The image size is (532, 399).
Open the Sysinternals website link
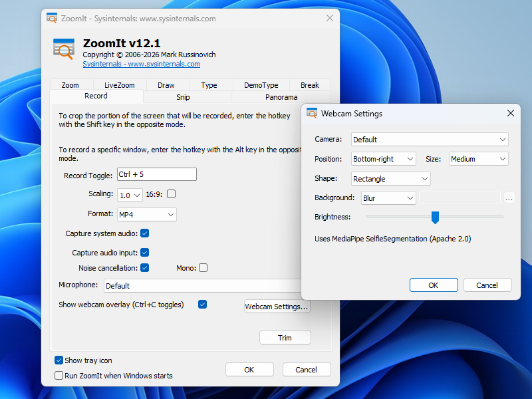coord(141,64)
